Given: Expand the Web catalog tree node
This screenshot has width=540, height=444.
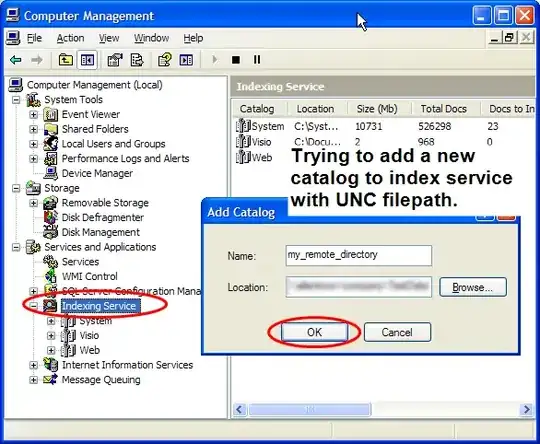Looking at the screenshot, I should (51, 350).
